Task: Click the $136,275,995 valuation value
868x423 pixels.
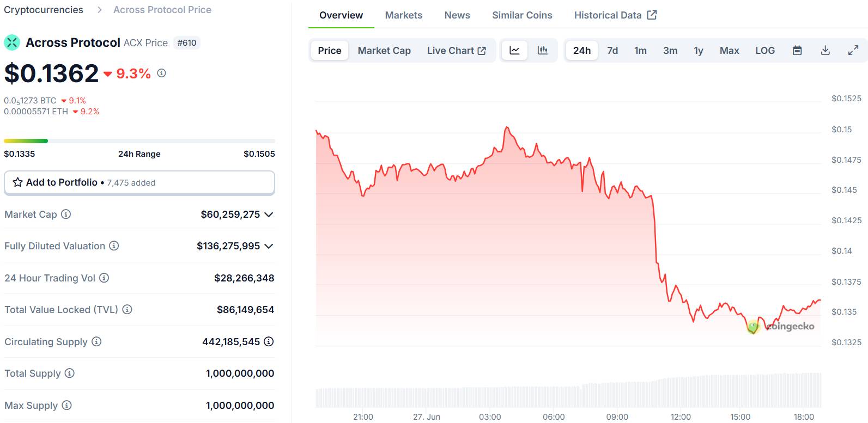Action: [x=228, y=246]
